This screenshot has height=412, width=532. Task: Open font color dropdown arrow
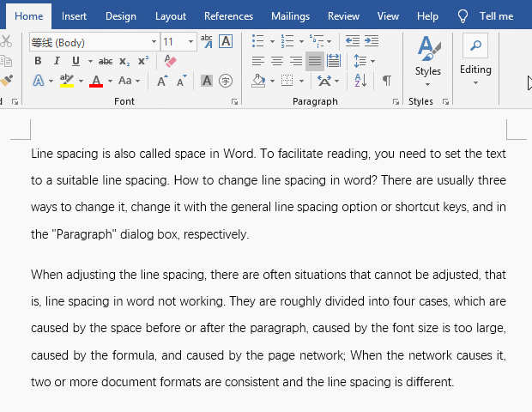pyautogui.click(x=110, y=81)
